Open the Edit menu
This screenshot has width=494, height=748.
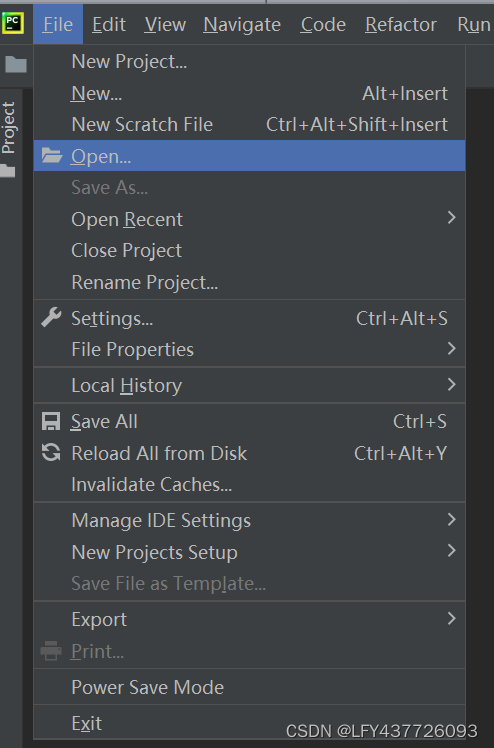(x=109, y=24)
